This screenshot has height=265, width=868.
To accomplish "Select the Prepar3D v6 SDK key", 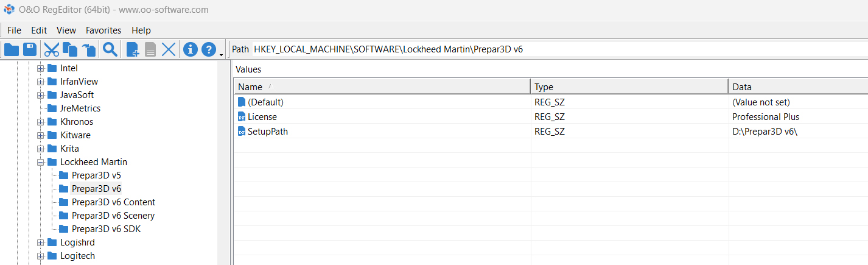I will coord(106,229).
